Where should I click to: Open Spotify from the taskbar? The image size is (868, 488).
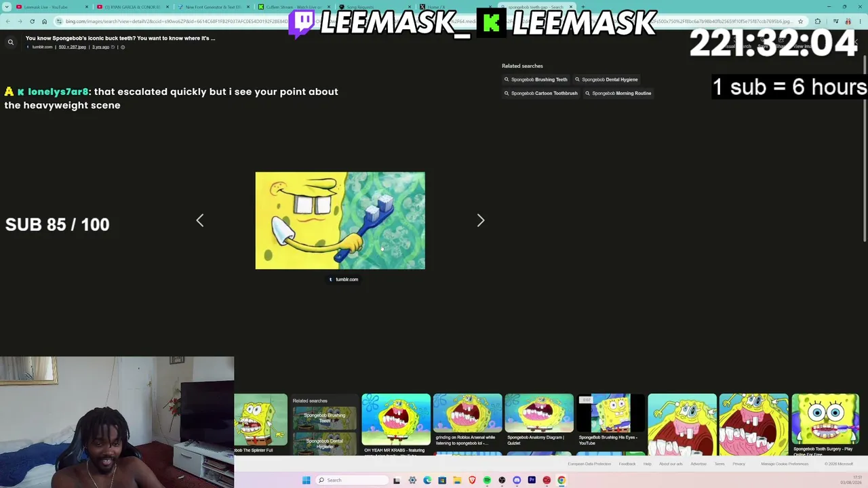487,480
